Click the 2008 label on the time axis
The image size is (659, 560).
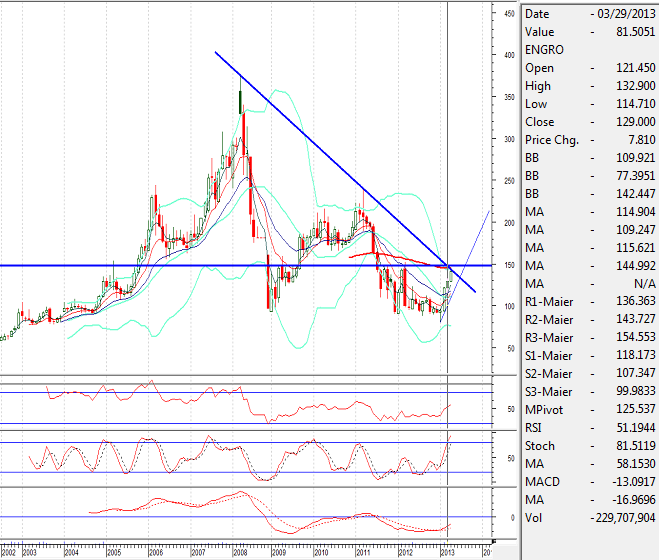click(x=239, y=551)
